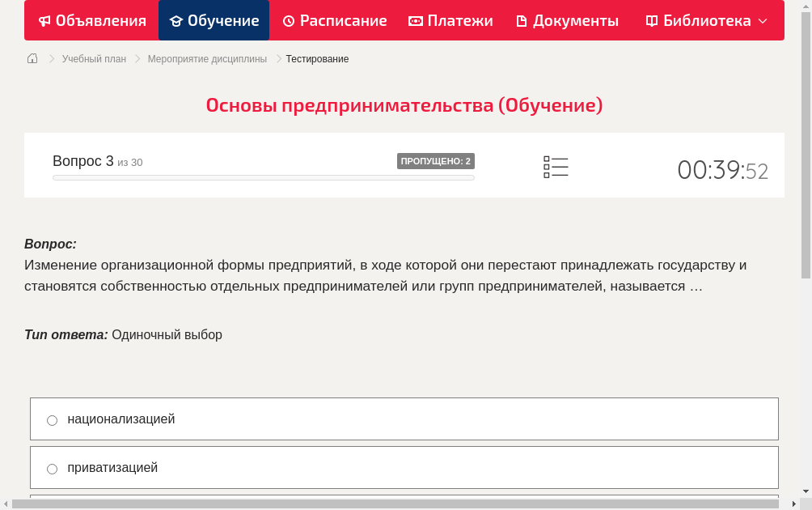Select the национализацией radio button
The width and height of the screenshot is (812, 510).
[52, 420]
